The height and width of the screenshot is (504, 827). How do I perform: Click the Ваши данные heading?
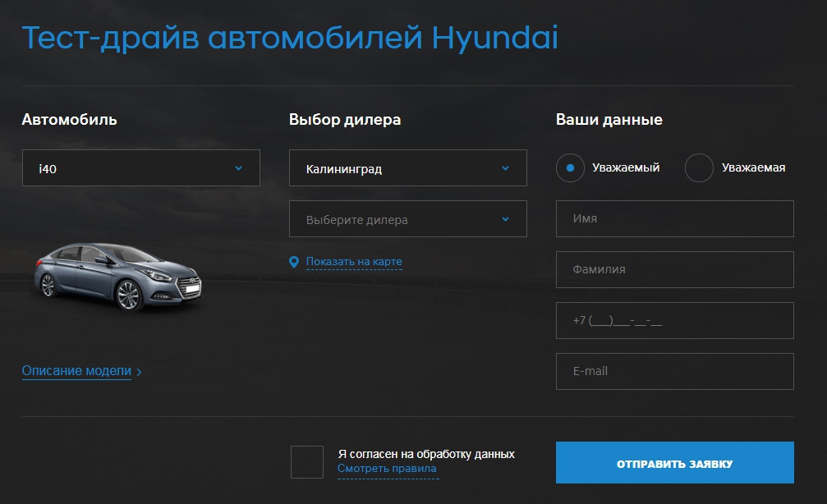609,120
